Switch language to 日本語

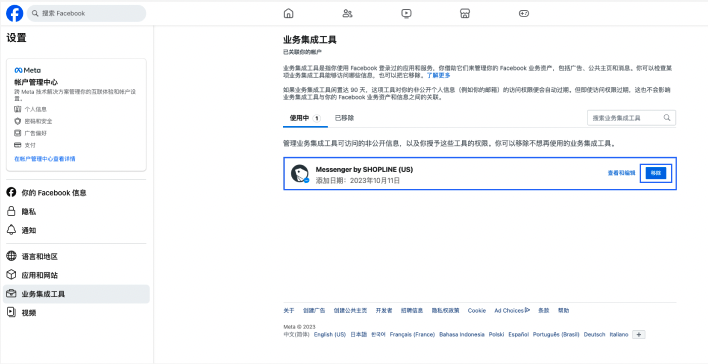click(x=359, y=335)
